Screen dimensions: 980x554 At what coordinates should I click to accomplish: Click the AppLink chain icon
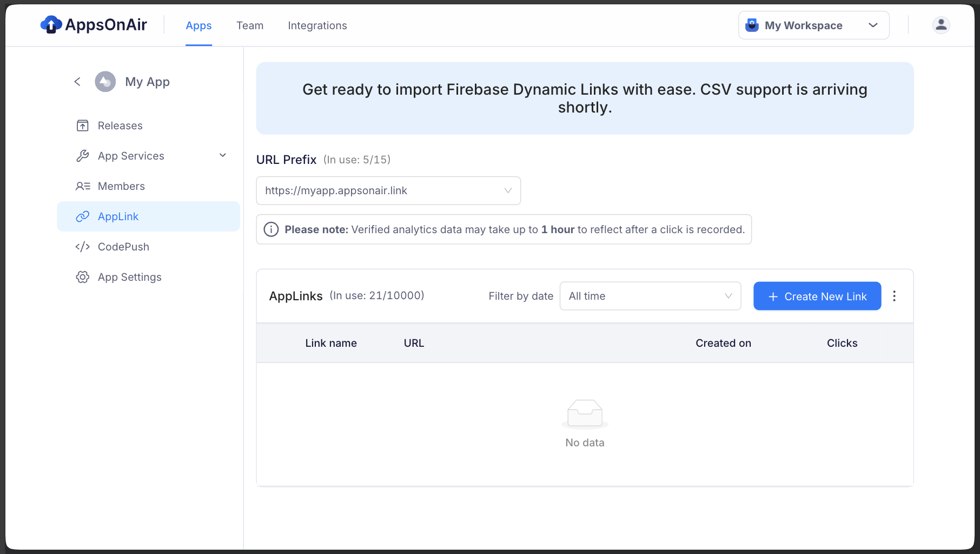click(83, 216)
